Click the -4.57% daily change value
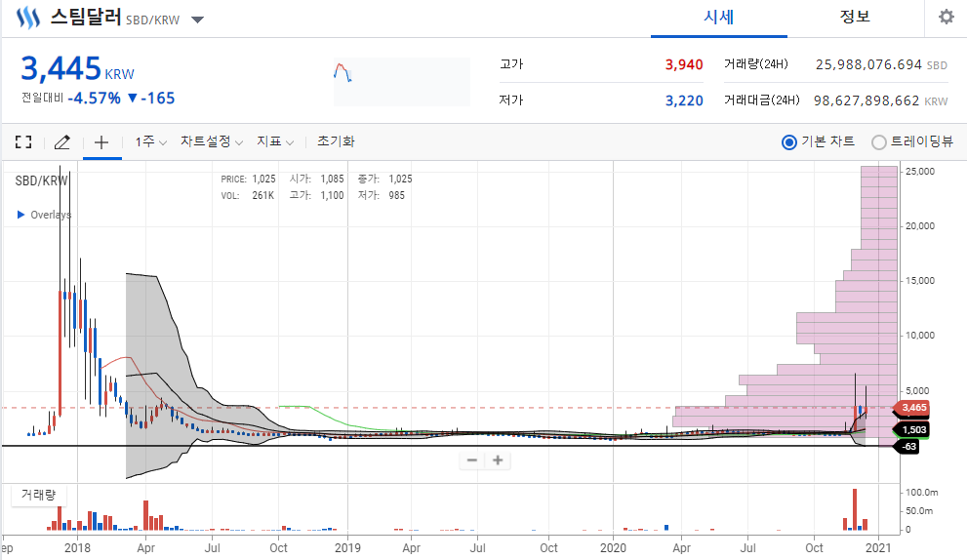This screenshot has height=560, width=967. click(x=94, y=99)
